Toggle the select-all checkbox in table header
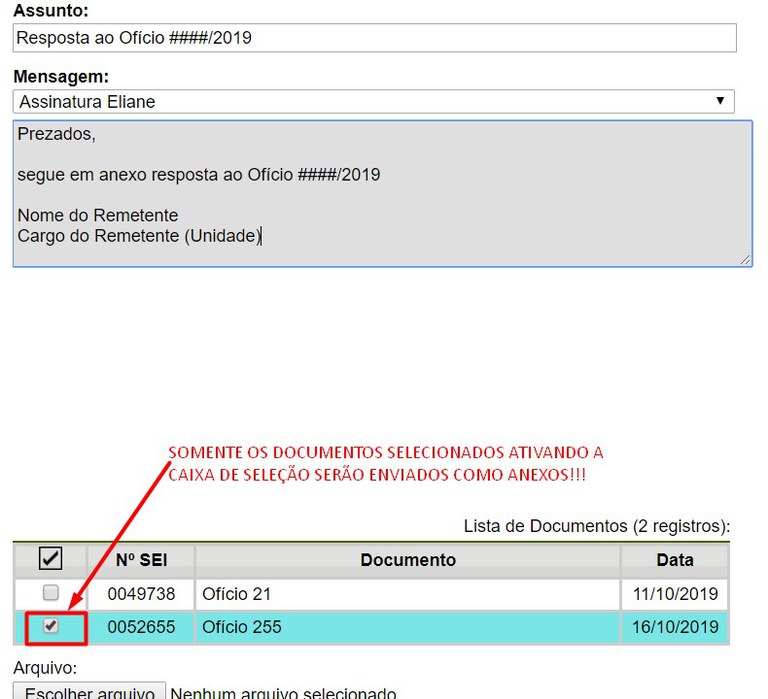Image resolution: width=768 pixels, height=699 pixels. pyautogui.click(x=50, y=559)
